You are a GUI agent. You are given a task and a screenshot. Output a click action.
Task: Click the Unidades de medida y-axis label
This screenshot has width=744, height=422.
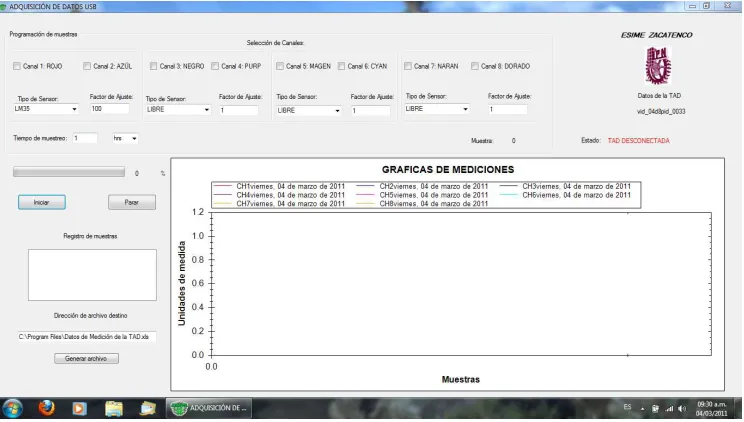click(x=182, y=283)
